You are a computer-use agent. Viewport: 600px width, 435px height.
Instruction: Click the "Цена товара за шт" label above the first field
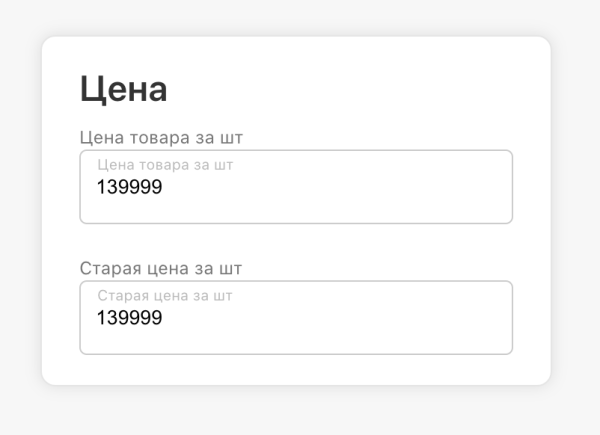pos(161,137)
